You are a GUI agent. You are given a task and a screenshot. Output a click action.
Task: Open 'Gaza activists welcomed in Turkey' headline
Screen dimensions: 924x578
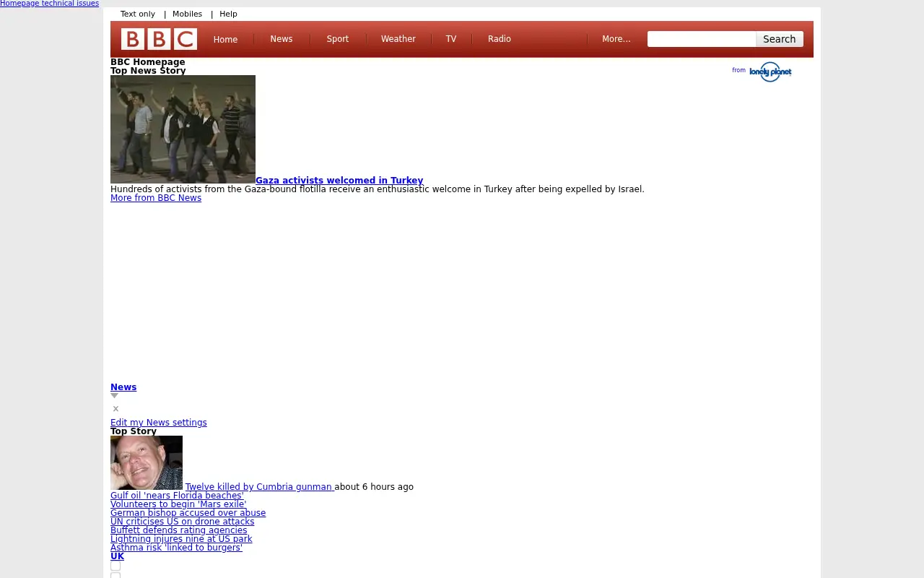click(x=339, y=181)
